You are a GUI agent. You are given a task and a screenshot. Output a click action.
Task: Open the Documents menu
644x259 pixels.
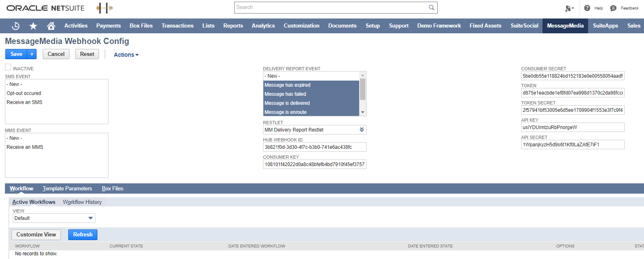pos(342,26)
